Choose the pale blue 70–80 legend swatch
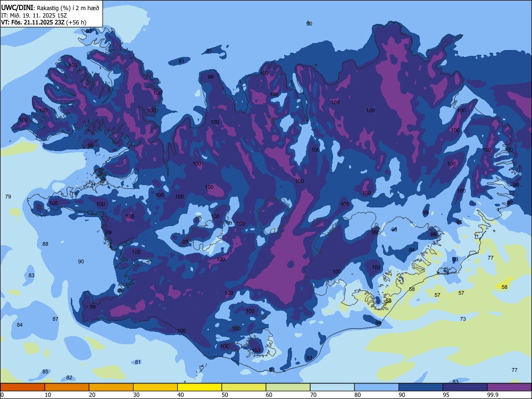 tap(332, 387)
